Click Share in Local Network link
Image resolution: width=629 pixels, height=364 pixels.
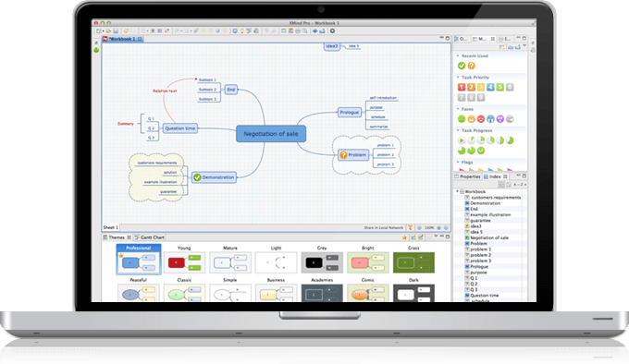(384, 227)
